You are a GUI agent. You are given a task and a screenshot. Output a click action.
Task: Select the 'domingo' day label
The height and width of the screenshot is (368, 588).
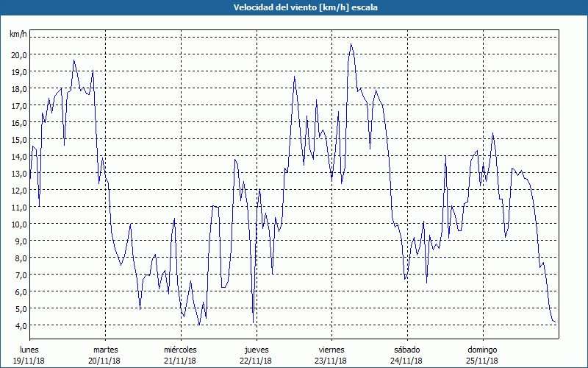coord(482,350)
